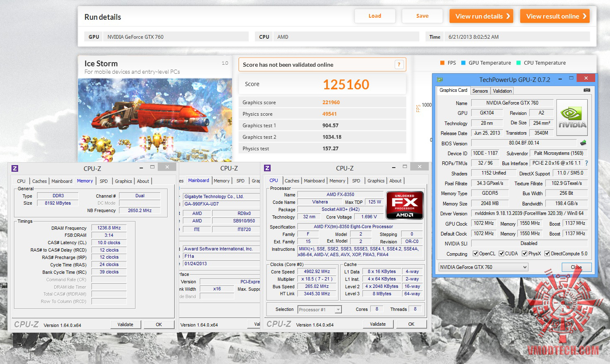Click Validate in the CPU-Z memory window
Screen dimensions: 610x364
pyautogui.click(x=125, y=324)
